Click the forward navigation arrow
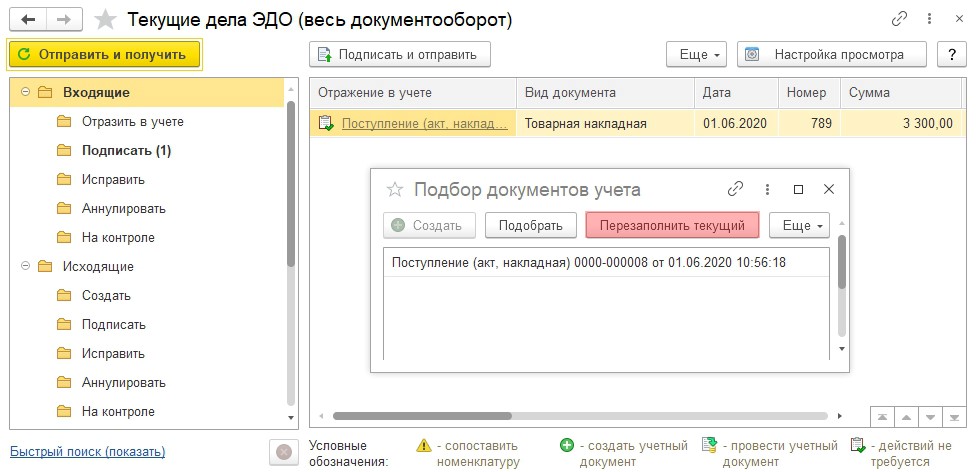Image resolution: width=979 pixels, height=472 pixels. click(x=63, y=20)
